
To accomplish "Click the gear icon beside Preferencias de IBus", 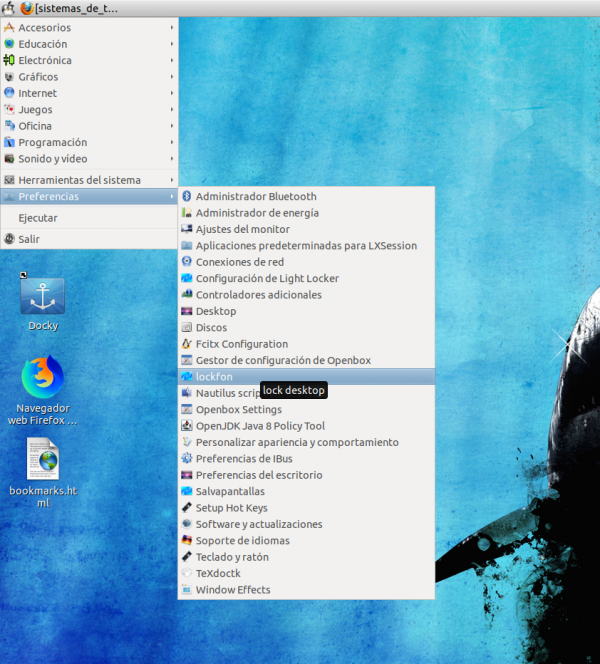I will click(186, 458).
